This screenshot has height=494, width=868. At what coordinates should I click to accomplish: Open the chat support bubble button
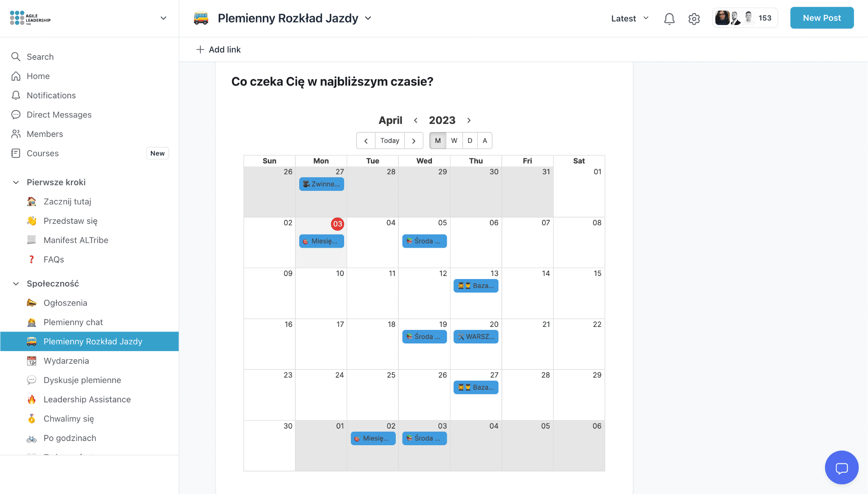click(x=841, y=467)
